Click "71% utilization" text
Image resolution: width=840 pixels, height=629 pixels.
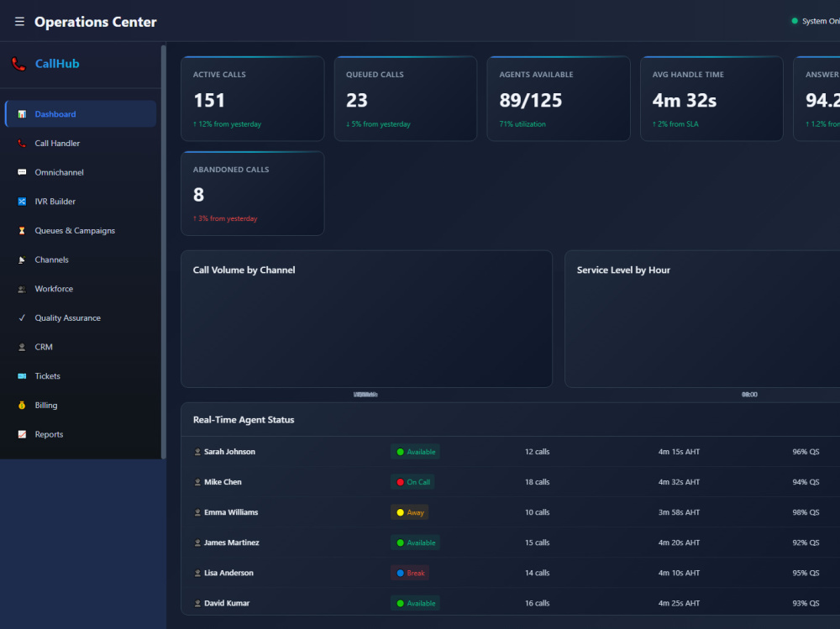(522, 124)
